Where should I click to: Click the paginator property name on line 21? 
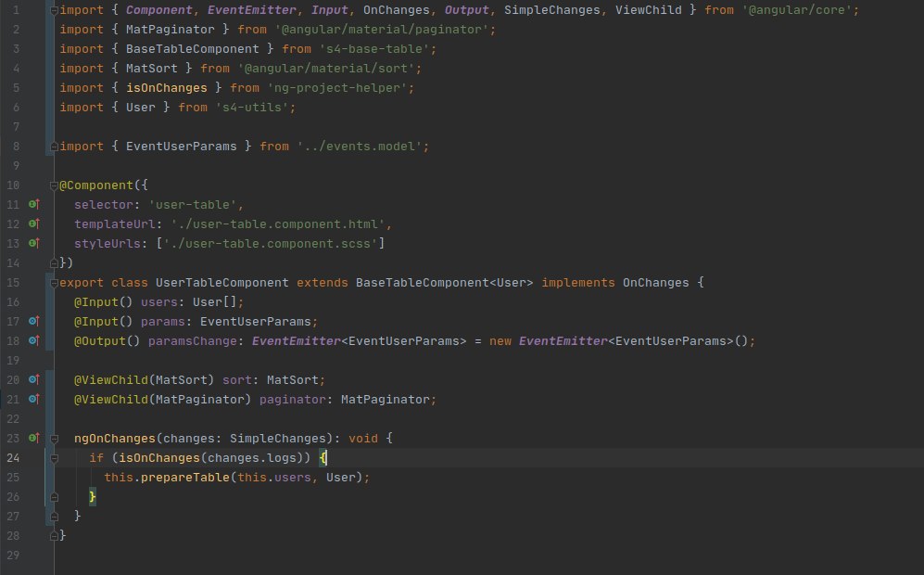[292, 400]
